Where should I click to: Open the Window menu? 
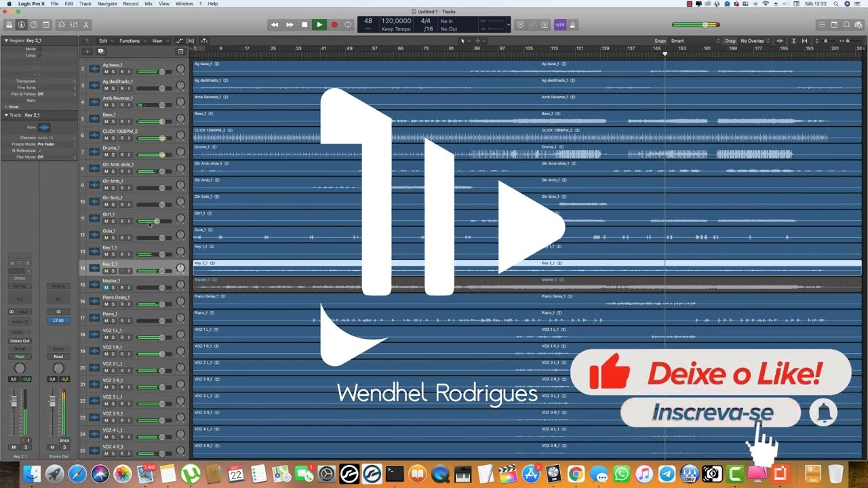[184, 3]
